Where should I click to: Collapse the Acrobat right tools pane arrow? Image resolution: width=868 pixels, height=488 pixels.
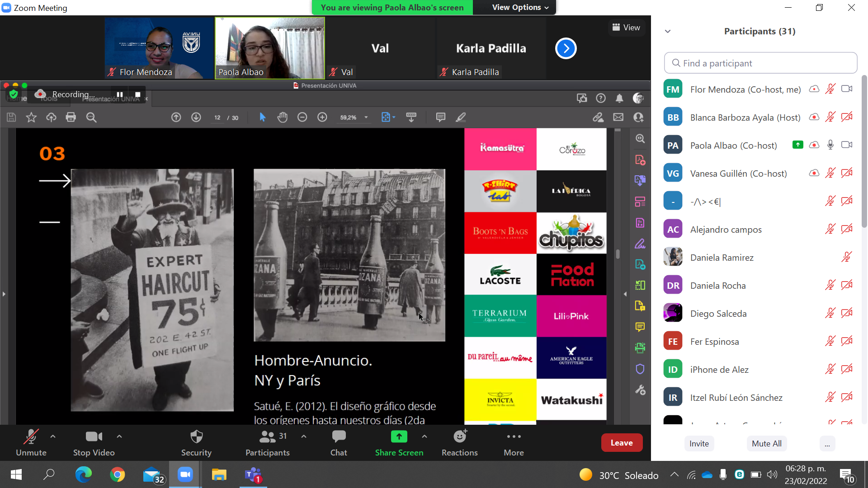pyautogui.click(x=625, y=294)
